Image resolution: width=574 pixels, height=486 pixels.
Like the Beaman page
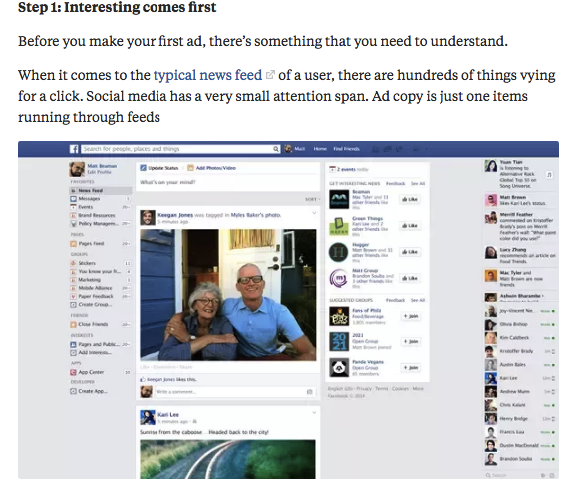coord(410,199)
